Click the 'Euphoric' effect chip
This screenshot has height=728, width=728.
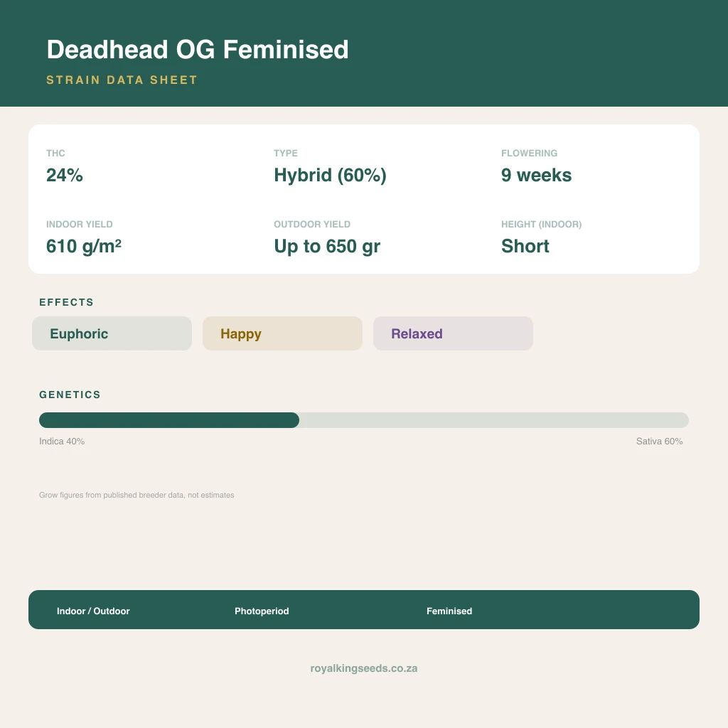coord(112,333)
